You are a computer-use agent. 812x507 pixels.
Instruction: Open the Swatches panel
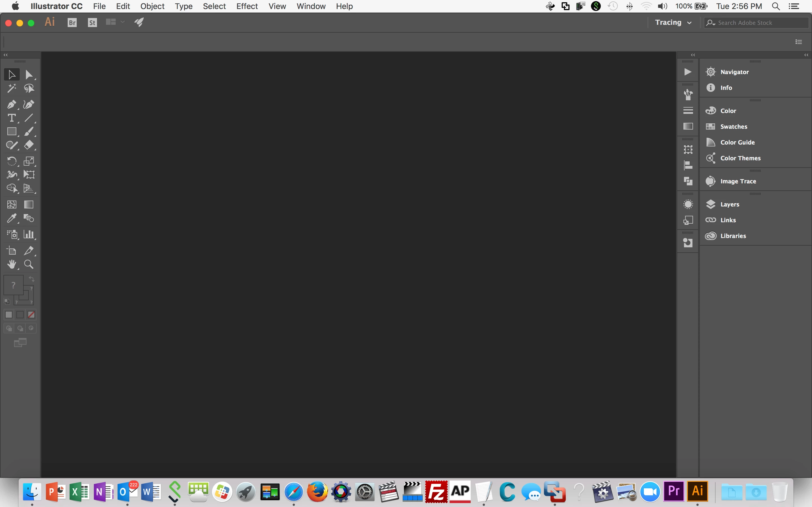point(734,126)
